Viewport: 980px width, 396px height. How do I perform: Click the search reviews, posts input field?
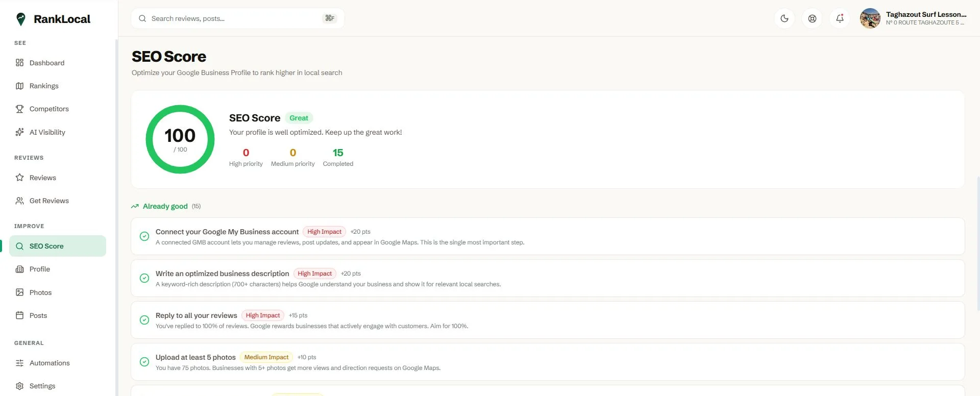(238, 18)
